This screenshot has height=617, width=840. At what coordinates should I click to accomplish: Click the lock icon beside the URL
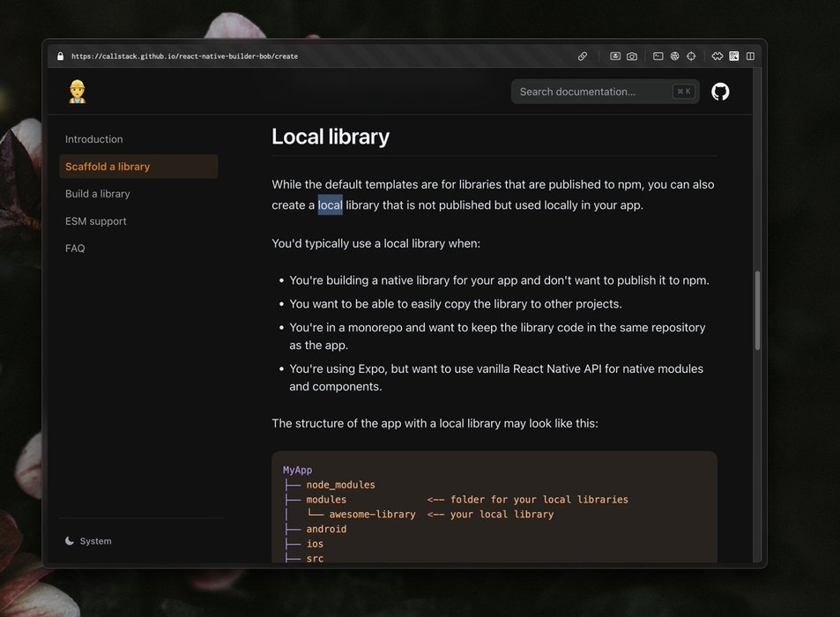61,56
